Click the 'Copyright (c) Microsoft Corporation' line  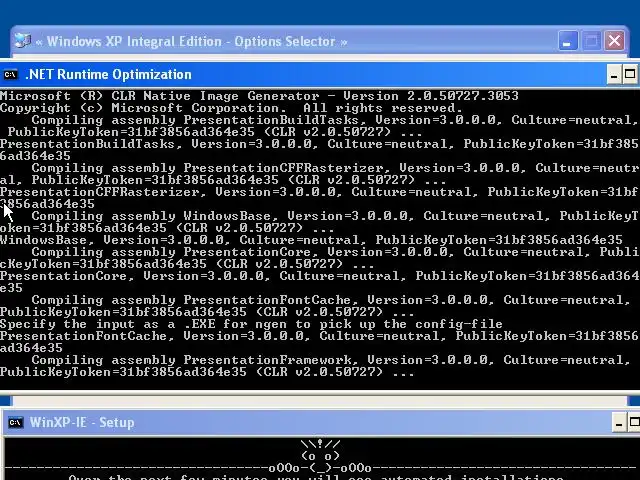(x=231, y=108)
